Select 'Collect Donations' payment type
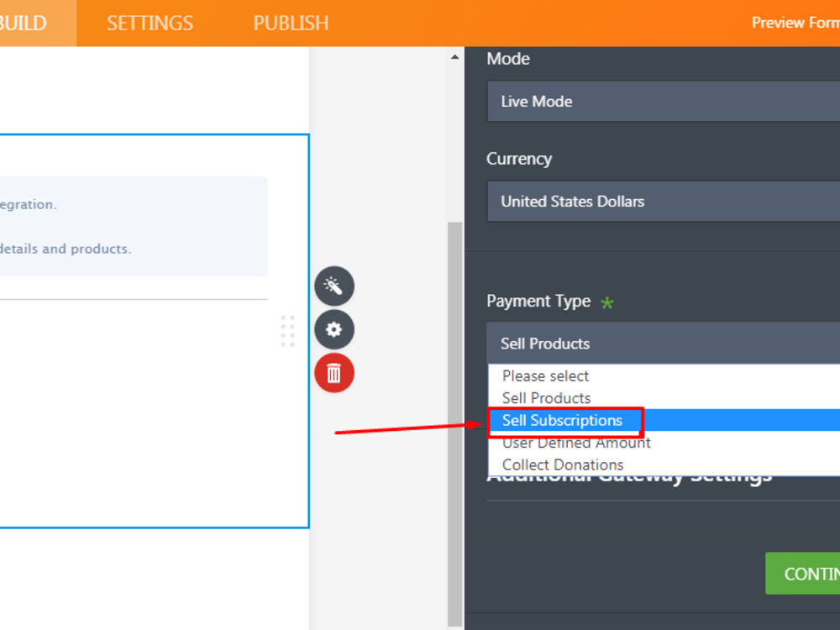The width and height of the screenshot is (840, 630). coord(664,465)
